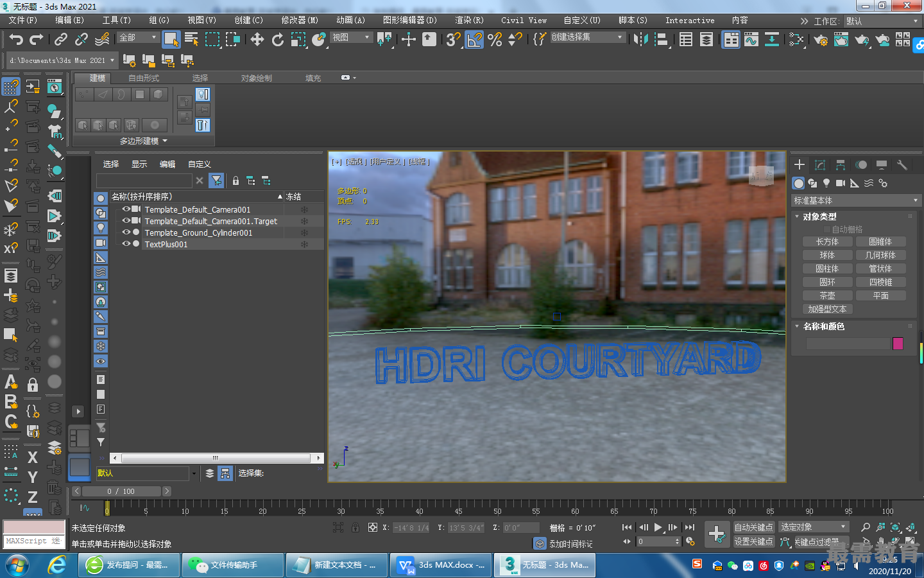This screenshot has width=924, height=578.
Task: Open 显示 menu in Scene Explorer
Action: [x=139, y=164]
